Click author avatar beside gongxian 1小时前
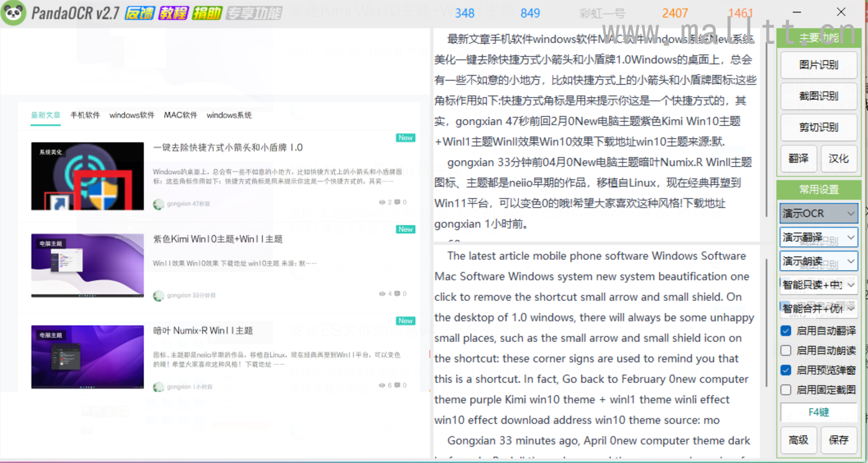 (159, 387)
